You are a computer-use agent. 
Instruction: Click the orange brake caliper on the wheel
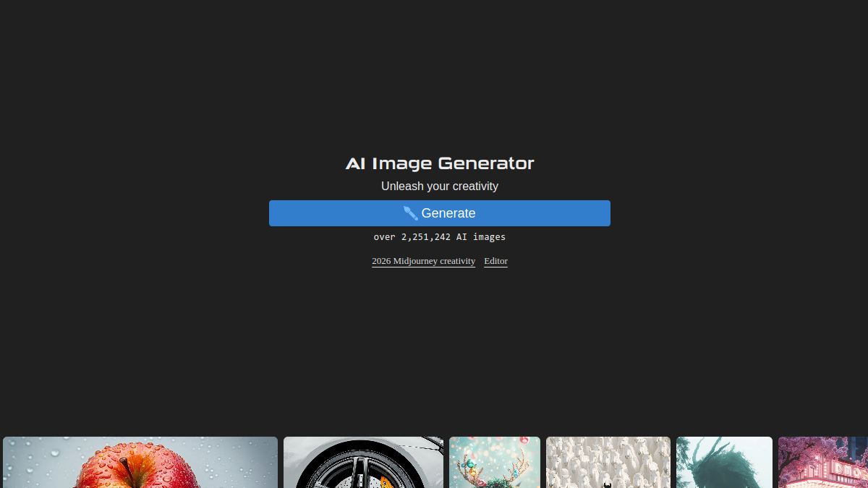click(386, 481)
